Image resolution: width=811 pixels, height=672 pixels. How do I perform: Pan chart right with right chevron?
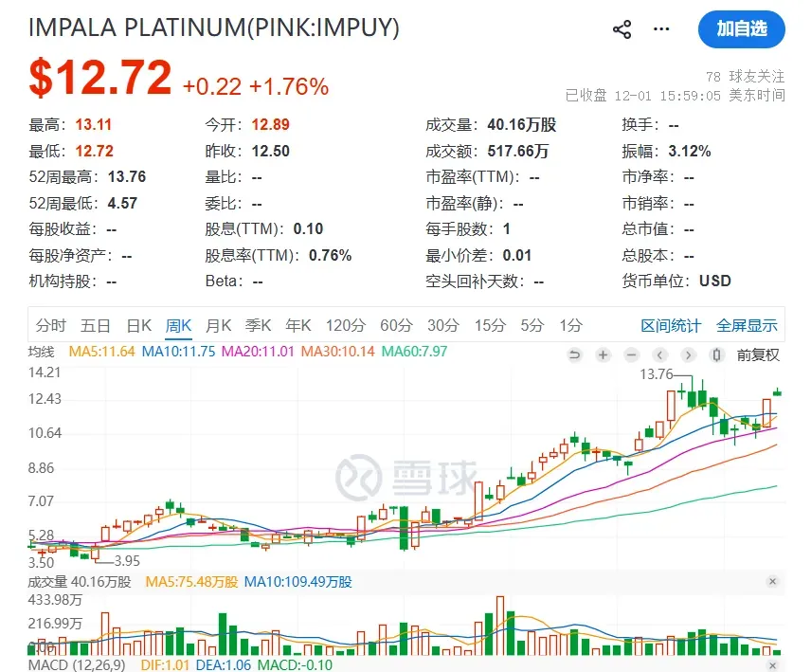688,354
